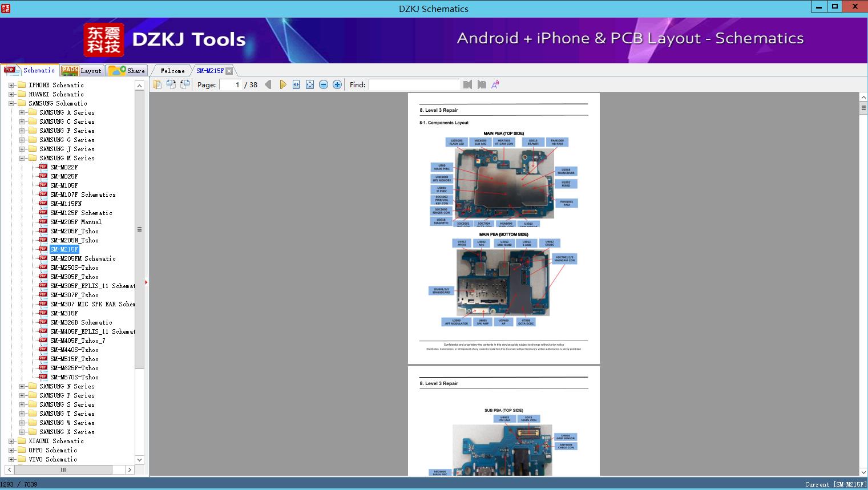Click the PDF viewer scroll-up arrow

coord(863,97)
